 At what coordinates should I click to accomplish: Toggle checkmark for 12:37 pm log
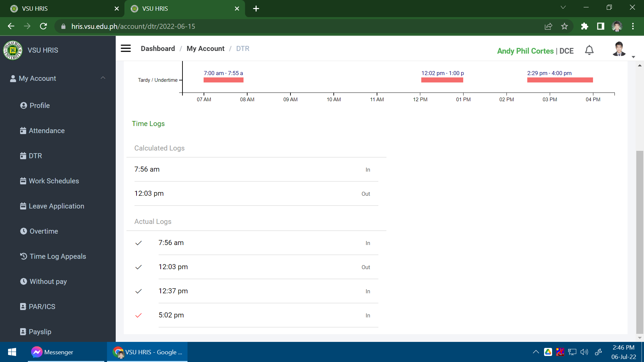coord(139,291)
